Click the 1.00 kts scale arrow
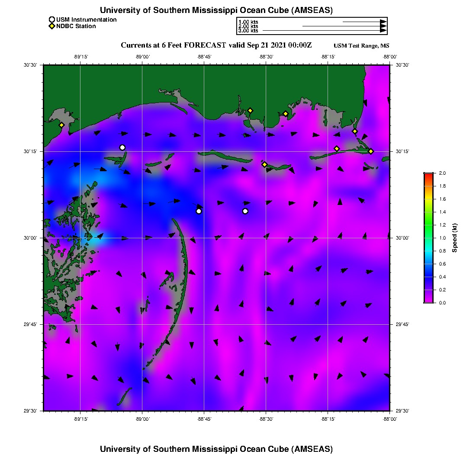The image size is (476, 454). (365, 22)
